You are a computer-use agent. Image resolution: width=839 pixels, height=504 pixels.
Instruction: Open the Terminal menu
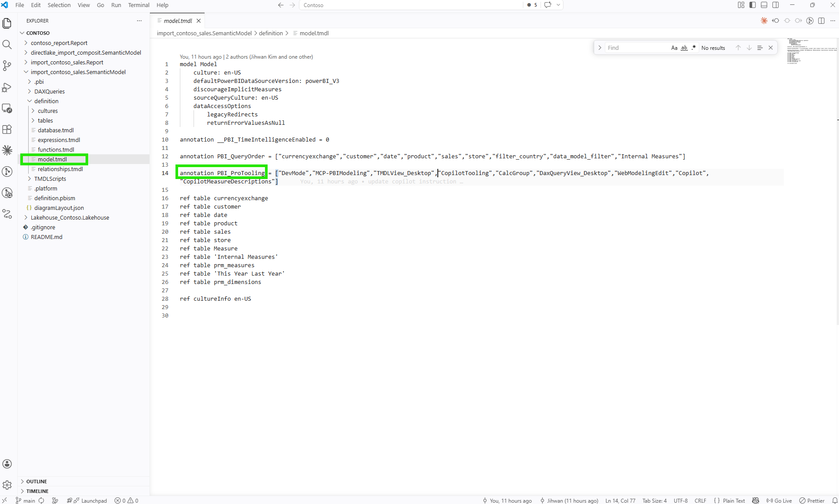(138, 5)
